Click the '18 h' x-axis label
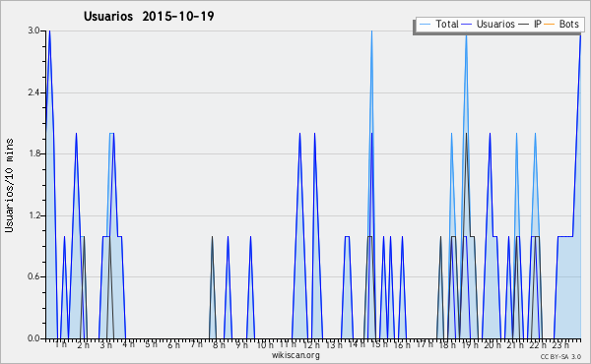 click(447, 344)
